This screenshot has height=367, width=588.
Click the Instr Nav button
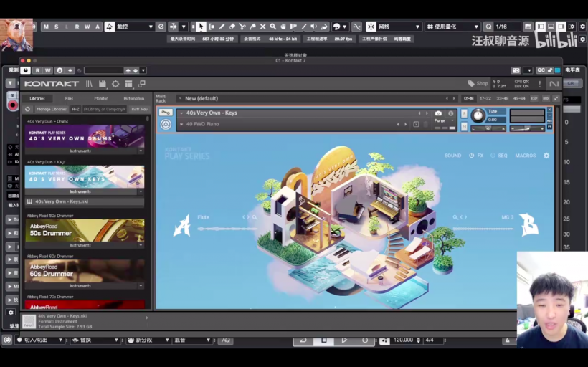139,109
